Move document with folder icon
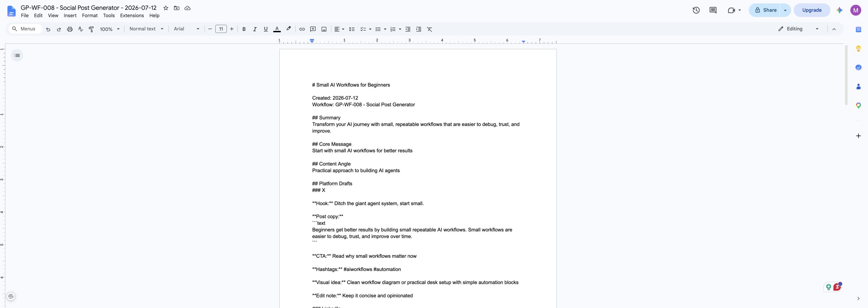The width and height of the screenshot is (868, 308). (x=177, y=8)
